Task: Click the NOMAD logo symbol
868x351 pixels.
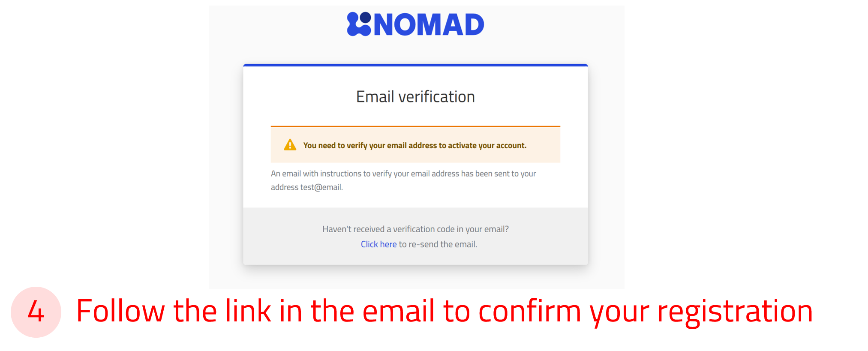Action: pyautogui.click(x=359, y=24)
